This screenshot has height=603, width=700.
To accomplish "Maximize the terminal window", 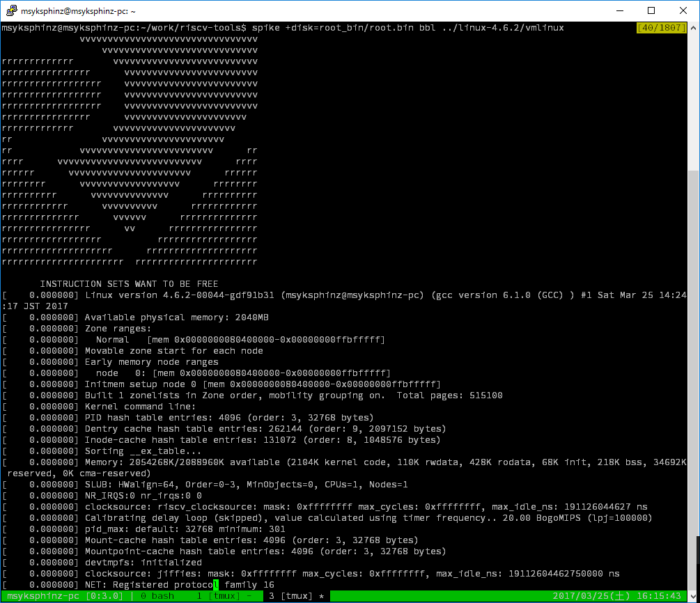I will 651,10.
